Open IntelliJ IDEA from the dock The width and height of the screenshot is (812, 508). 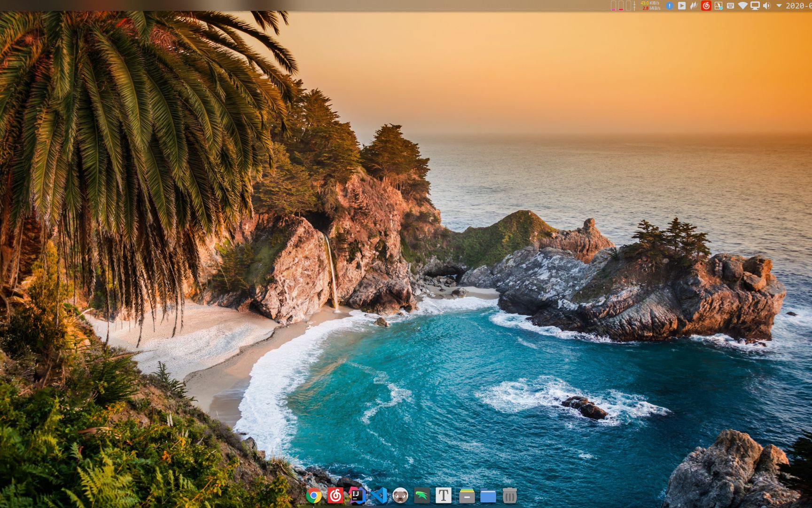(357, 495)
